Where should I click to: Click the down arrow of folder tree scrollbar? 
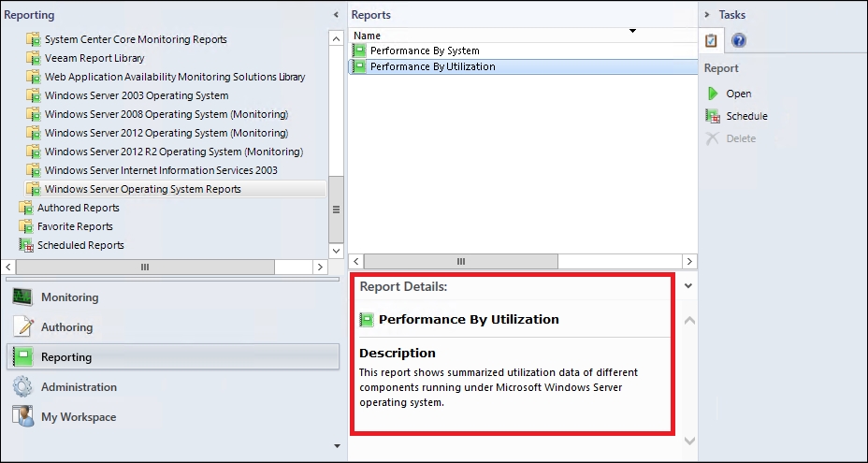point(336,251)
